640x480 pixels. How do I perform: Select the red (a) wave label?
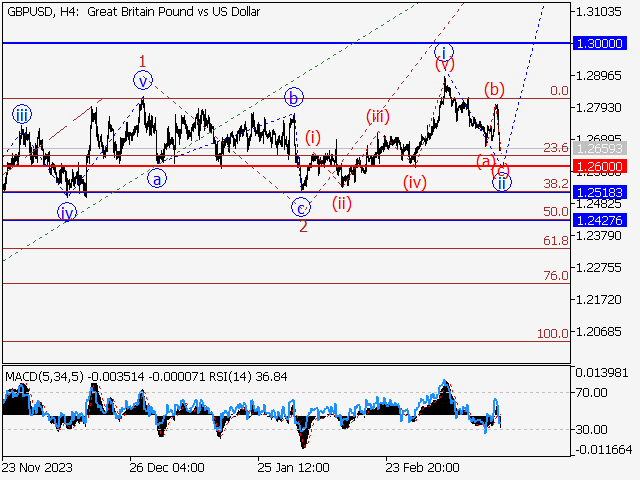pos(485,162)
